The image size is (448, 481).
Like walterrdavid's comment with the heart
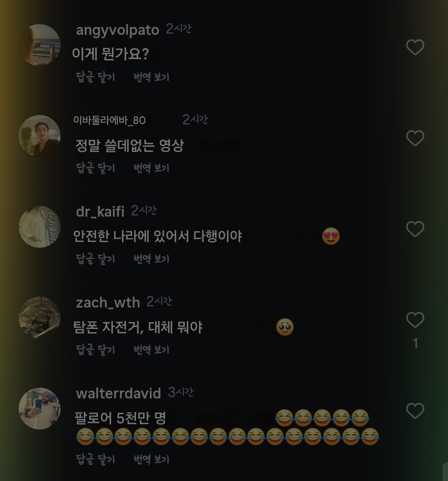tap(415, 411)
